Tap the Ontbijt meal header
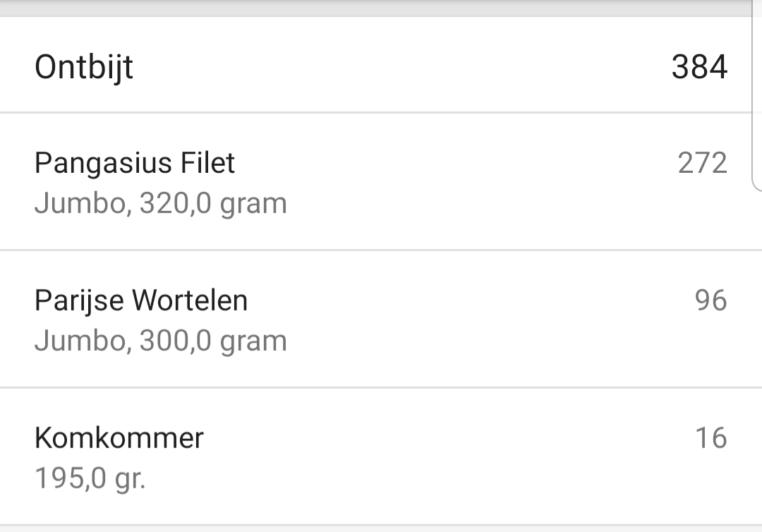The height and width of the screenshot is (532, 762). pyautogui.click(x=84, y=68)
